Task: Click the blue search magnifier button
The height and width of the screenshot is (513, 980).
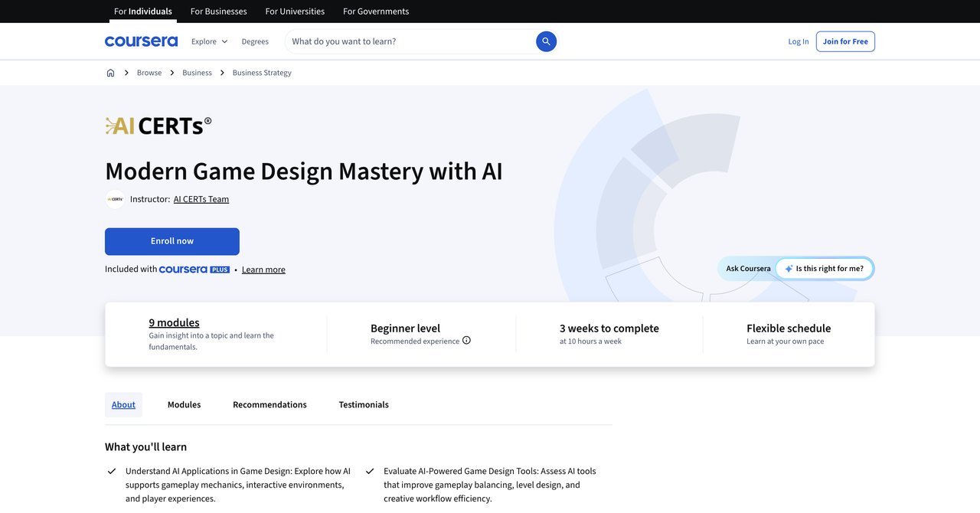Action: [546, 41]
